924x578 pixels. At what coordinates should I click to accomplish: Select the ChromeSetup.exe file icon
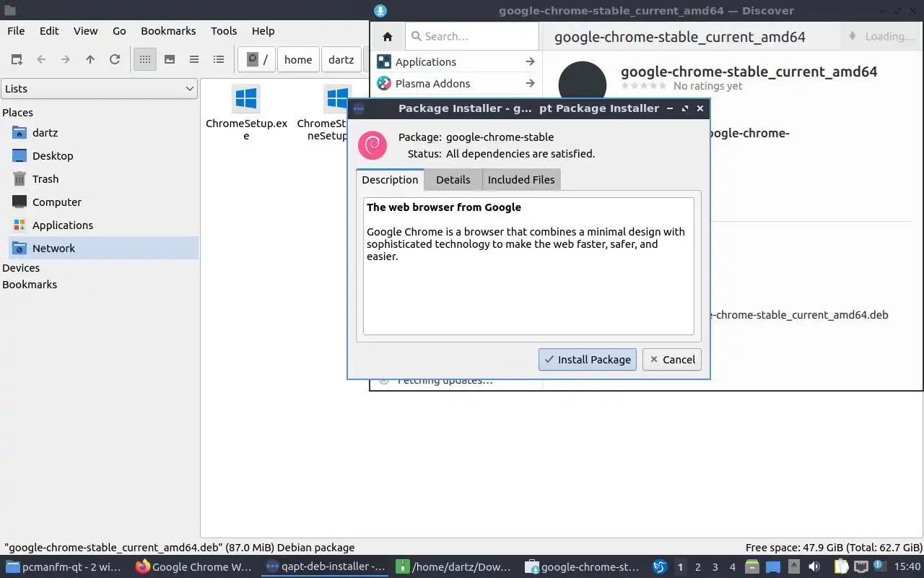click(246, 98)
